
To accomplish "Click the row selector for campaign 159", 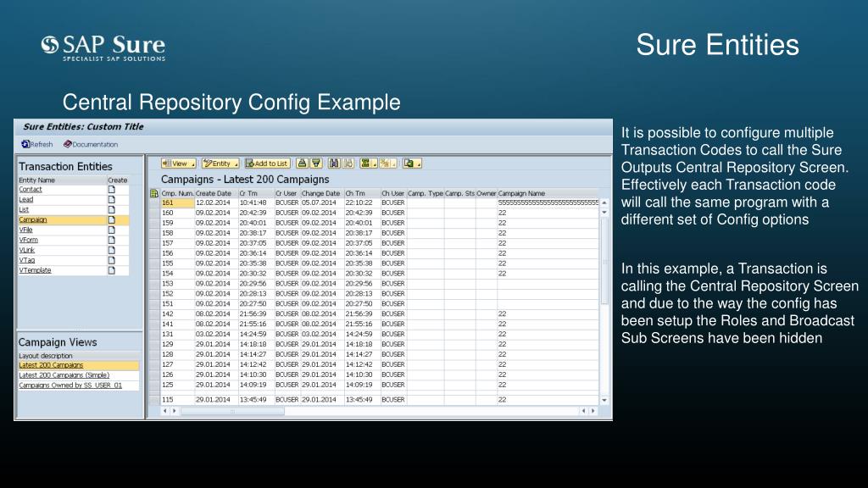I will tap(154, 223).
